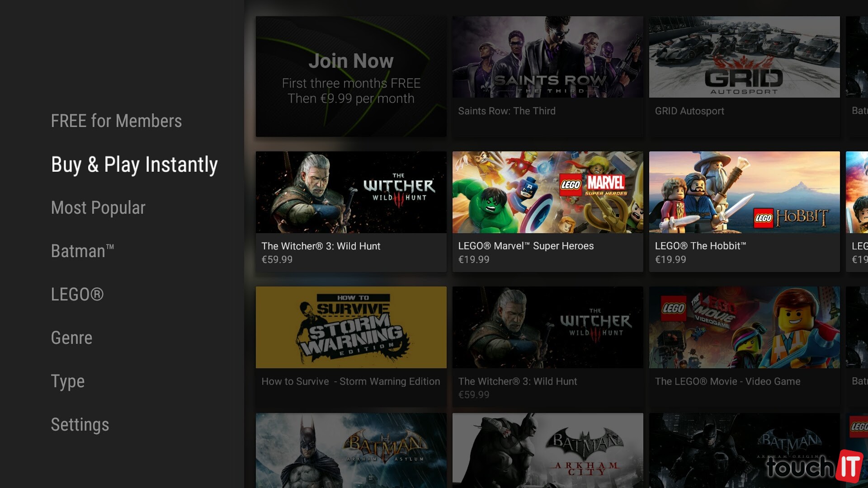
Task: Select Buy & Play Instantly category
Action: (134, 164)
